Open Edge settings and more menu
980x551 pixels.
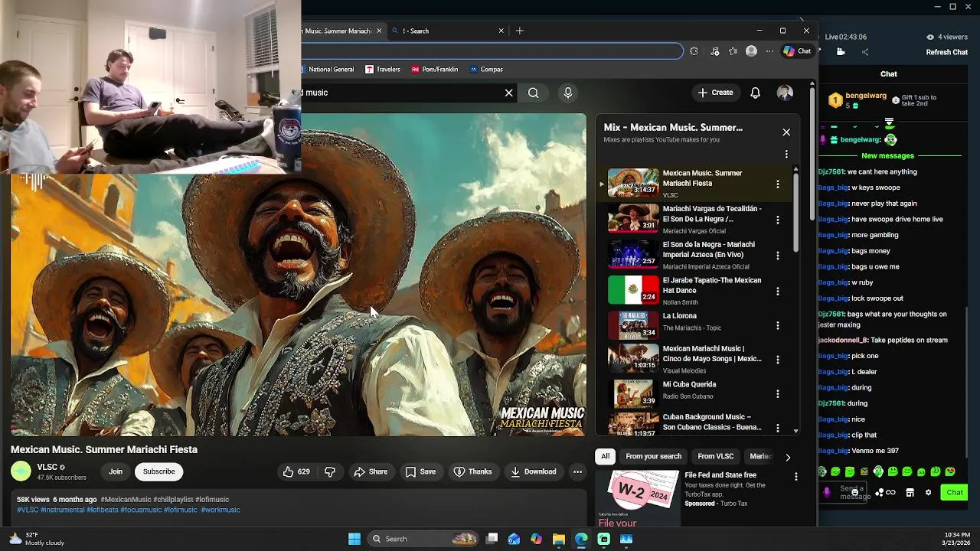click(769, 51)
